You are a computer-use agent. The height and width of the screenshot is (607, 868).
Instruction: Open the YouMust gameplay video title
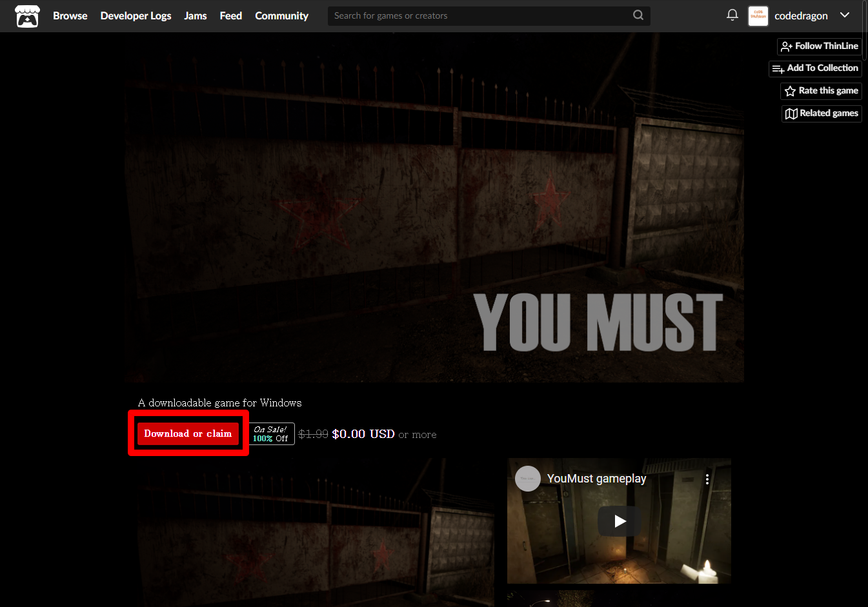pyautogui.click(x=596, y=479)
